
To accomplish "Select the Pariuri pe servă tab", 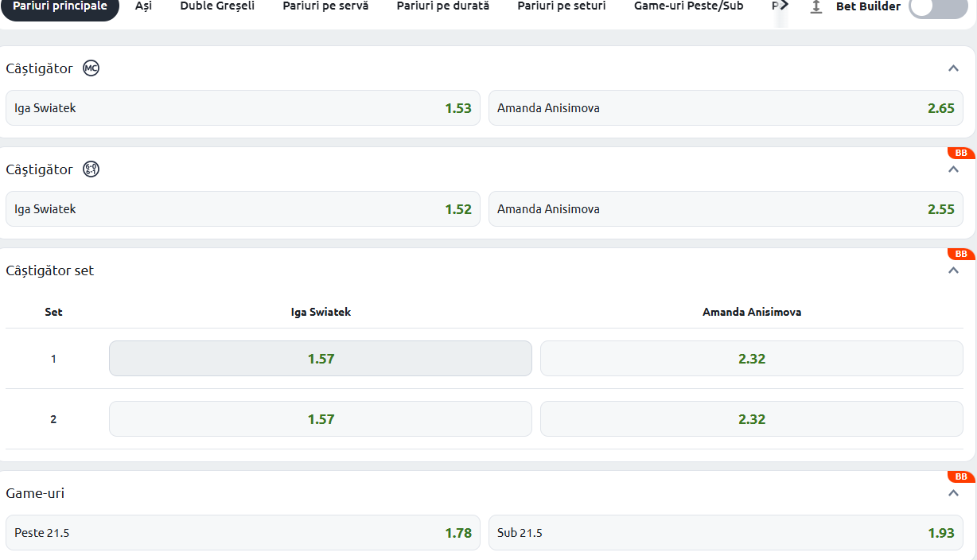I will pos(325,6).
